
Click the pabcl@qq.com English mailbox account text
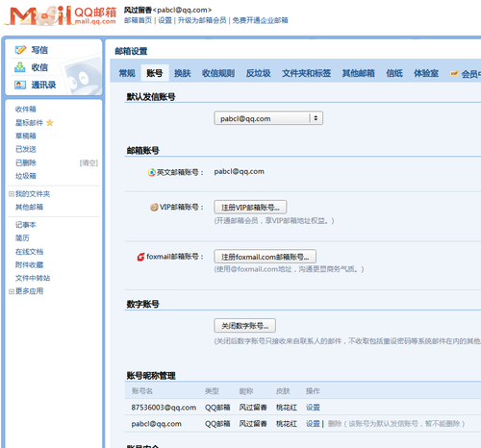(240, 171)
